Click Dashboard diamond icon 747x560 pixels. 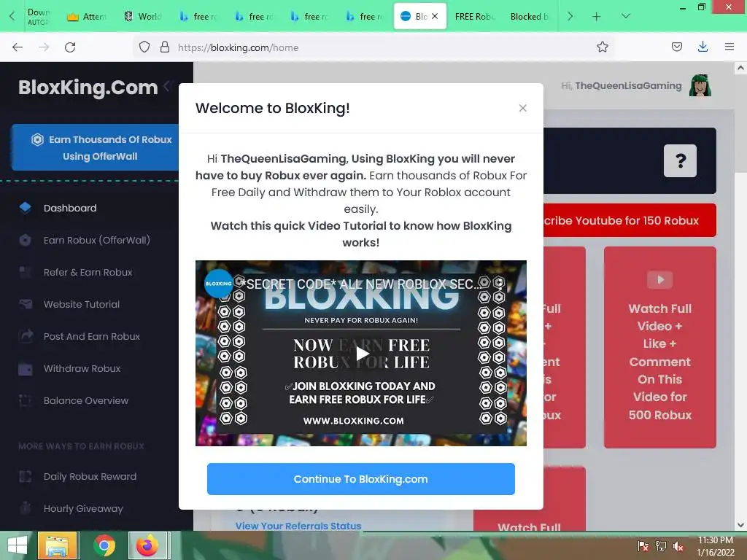26,208
